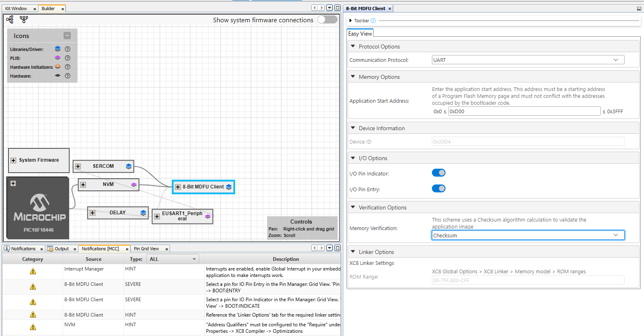Minimize the 8-Bit MDFU Client panel
The height and width of the screenshot is (336, 644).
639,8
